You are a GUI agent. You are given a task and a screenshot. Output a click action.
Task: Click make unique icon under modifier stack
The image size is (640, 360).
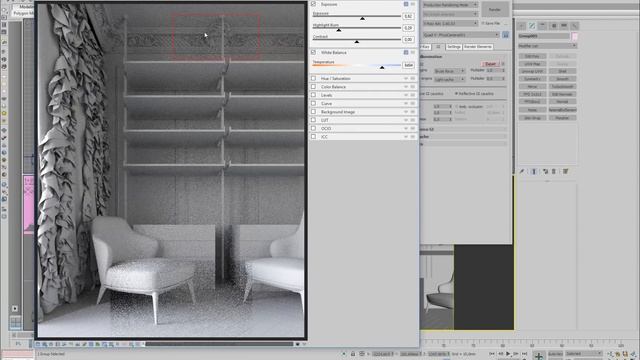coord(546,171)
